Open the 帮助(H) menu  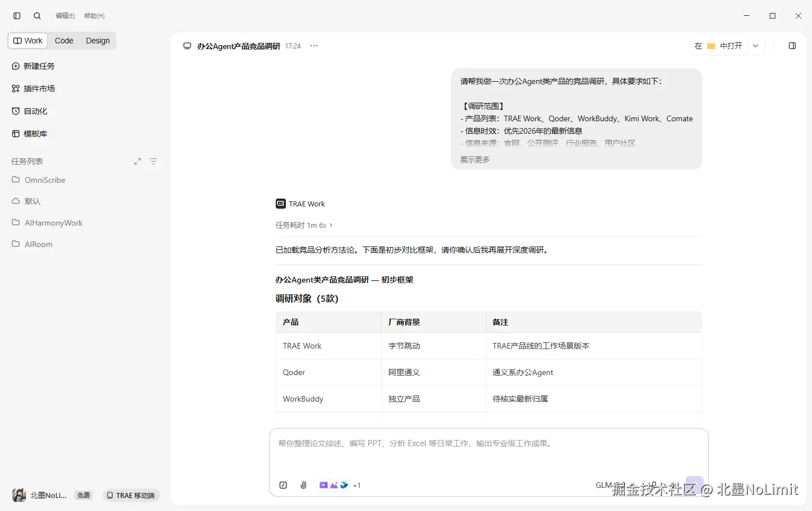[94, 16]
